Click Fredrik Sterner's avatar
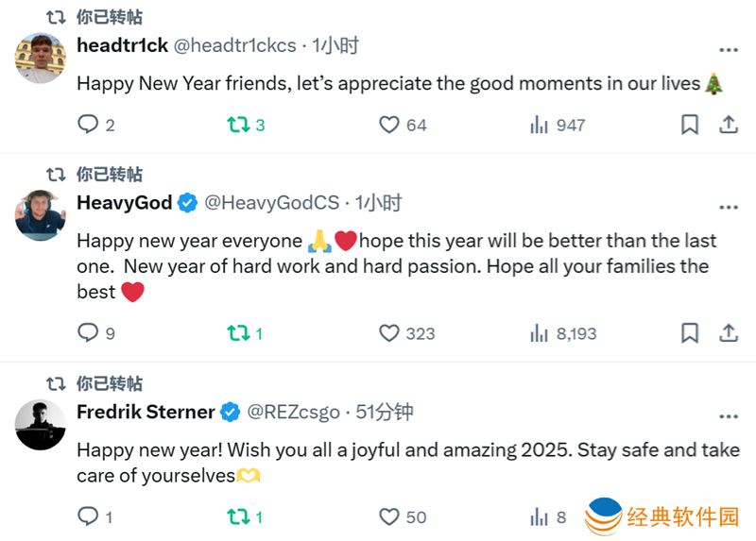 (40, 424)
